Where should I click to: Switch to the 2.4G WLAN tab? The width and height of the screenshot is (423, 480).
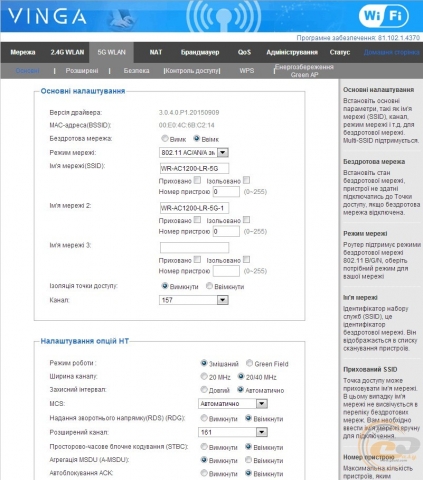(67, 52)
